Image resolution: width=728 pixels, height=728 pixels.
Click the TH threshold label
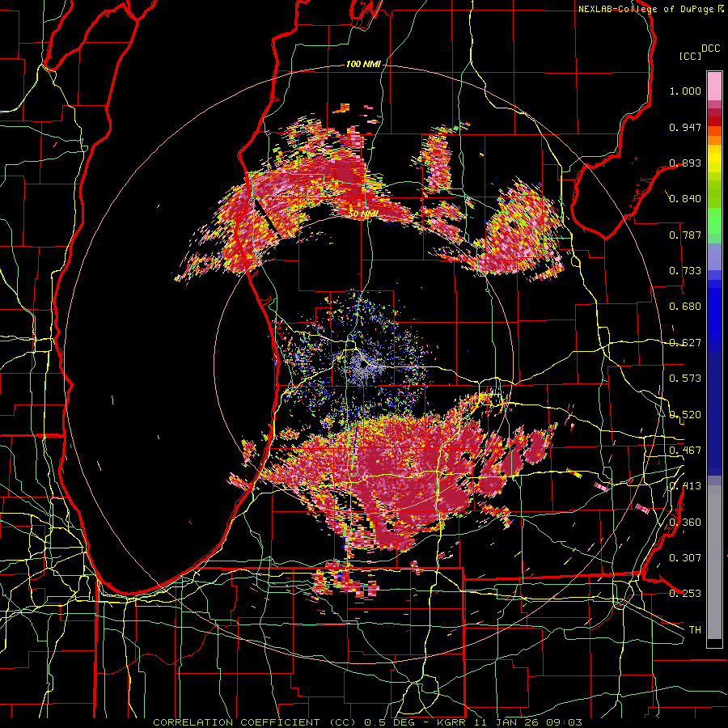point(695,629)
